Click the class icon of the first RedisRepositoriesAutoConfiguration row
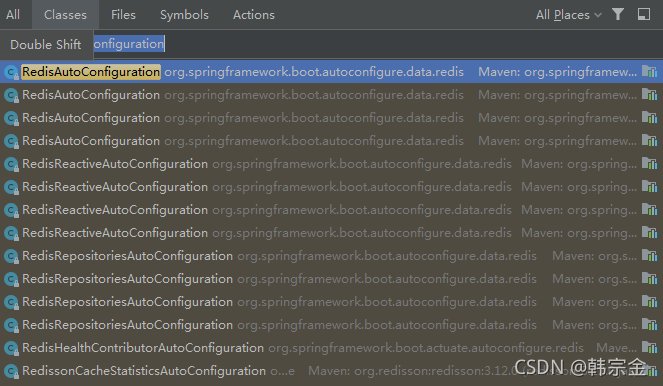663x386 pixels. click(x=11, y=256)
